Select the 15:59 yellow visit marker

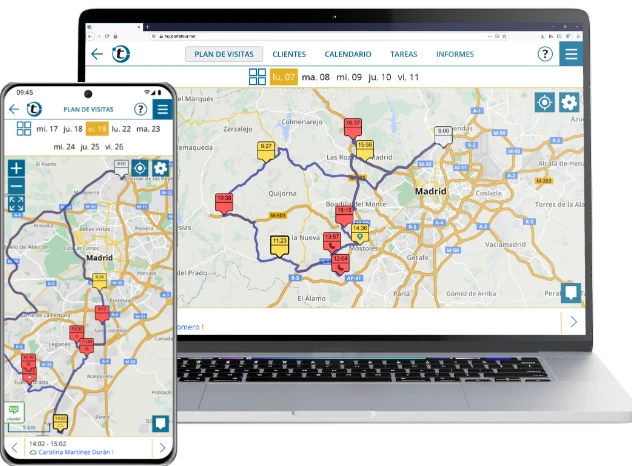coord(364,150)
